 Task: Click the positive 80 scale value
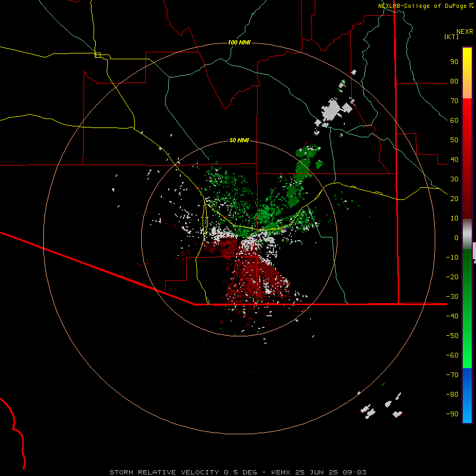(454, 81)
